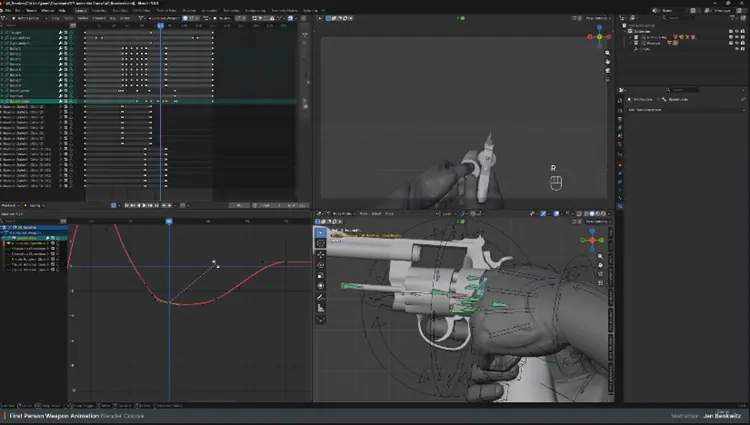
Task: Jump to the animation end frame
Action: click(156, 205)
